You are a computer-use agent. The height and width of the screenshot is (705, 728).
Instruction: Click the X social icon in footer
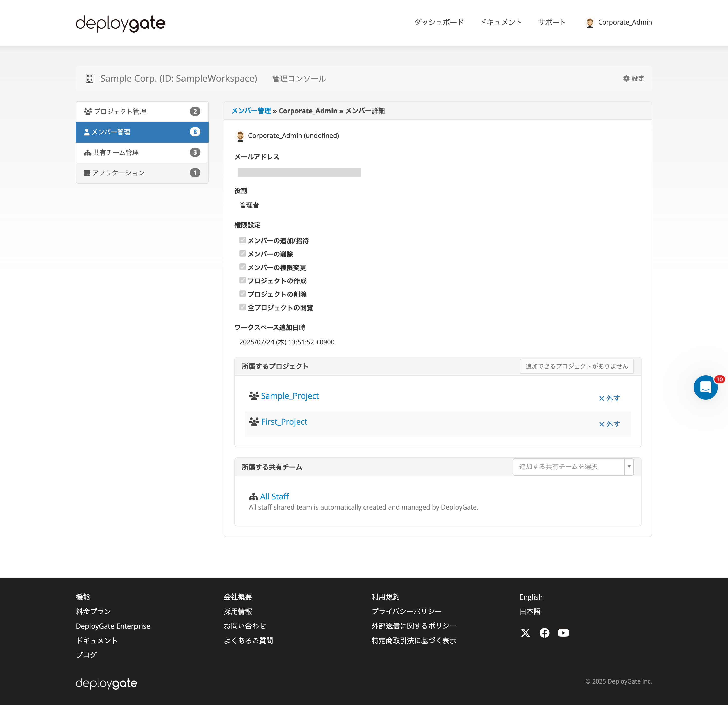point(525,633)
